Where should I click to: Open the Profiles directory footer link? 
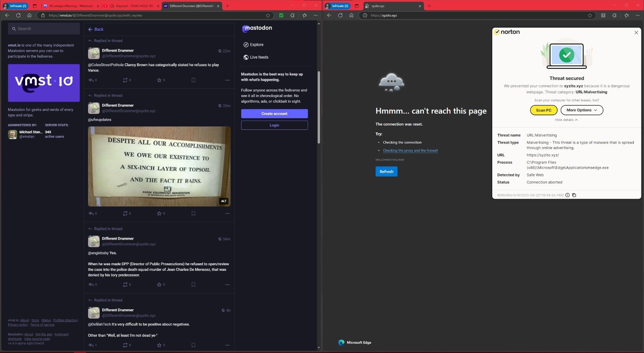[66, 320]
